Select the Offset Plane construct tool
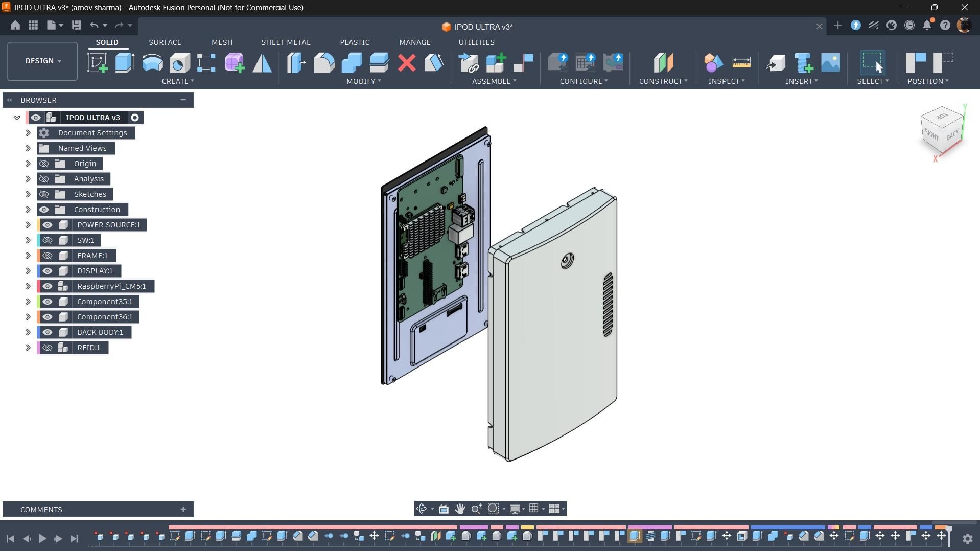The image size is (980, 551). [663, 63]
